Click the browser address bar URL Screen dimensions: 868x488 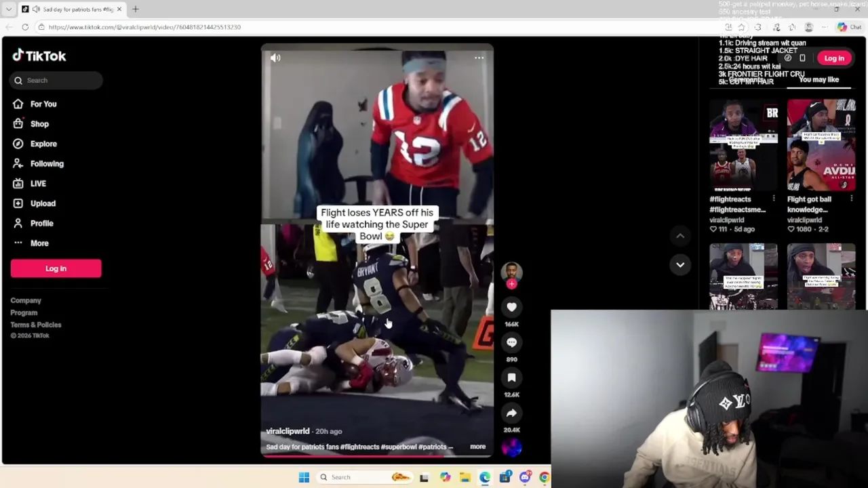coord(144,27)
